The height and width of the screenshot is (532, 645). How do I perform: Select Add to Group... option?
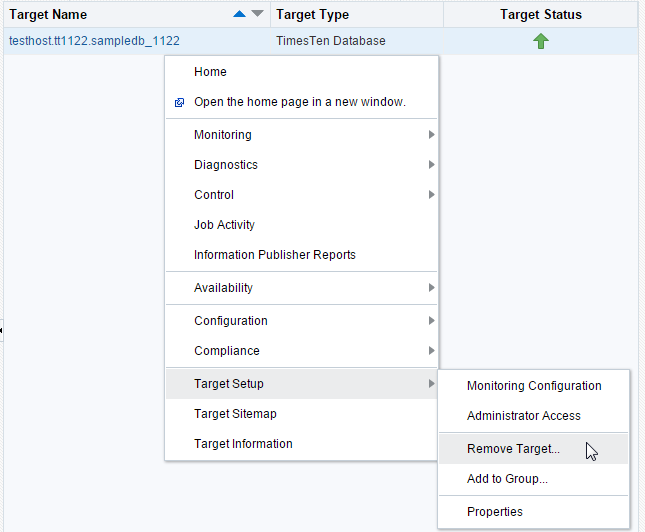(x=534, y=479)
